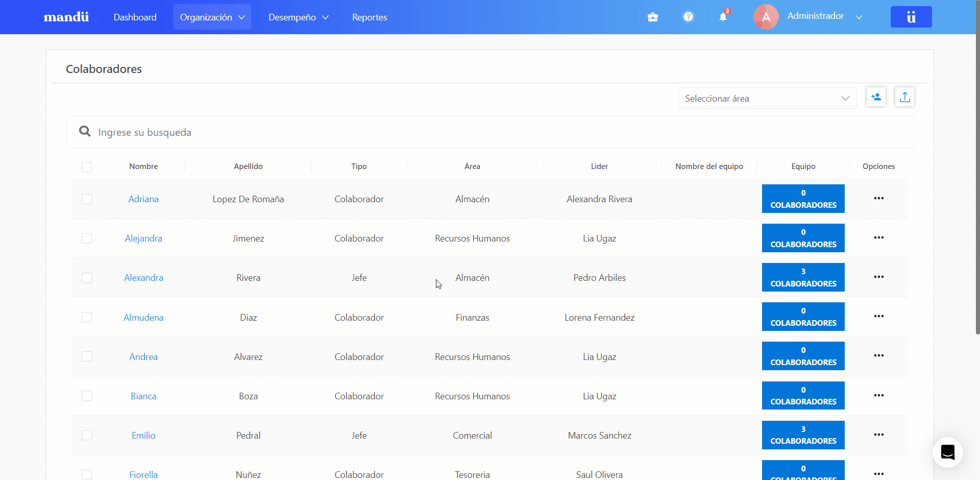Screen dimensions: 980x480
Task: Open Andrea's profile link
Action: 143,356
